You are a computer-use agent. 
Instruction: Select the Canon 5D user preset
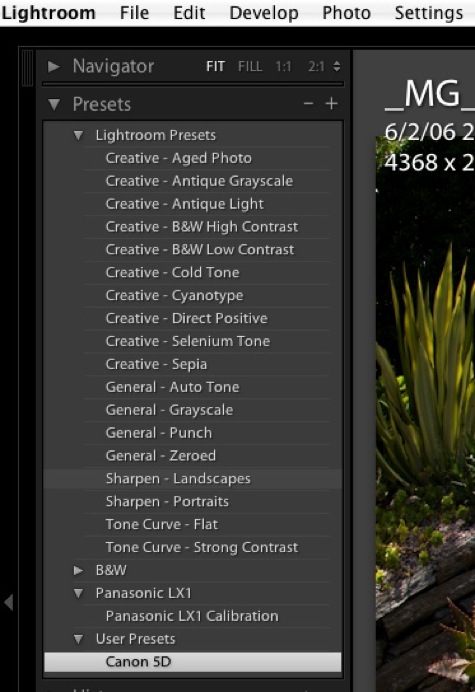pyautogui.click(x=192, y=662)
